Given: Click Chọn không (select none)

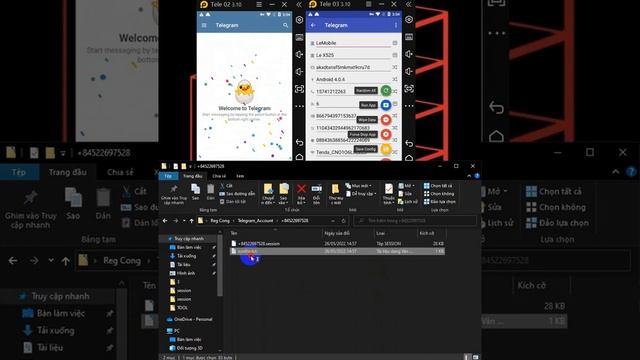Looking at the screenshot, I should [x=439, y=193].
